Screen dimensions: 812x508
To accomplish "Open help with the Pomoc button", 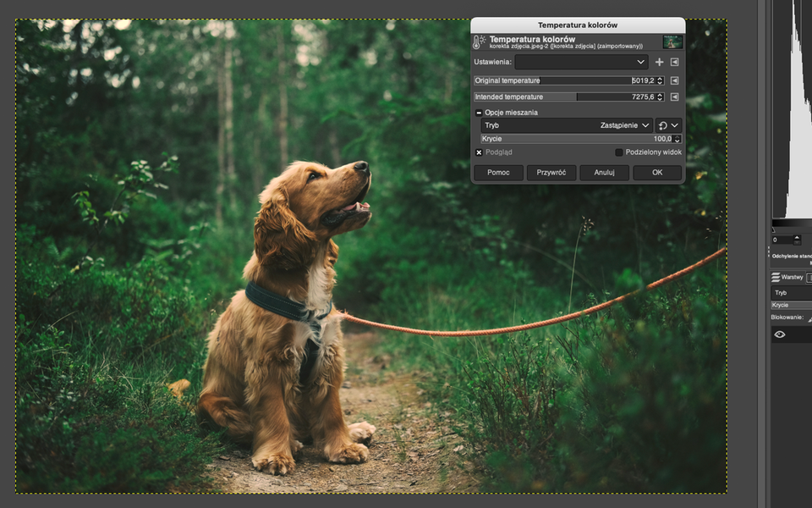I will [x=498, y=173].
